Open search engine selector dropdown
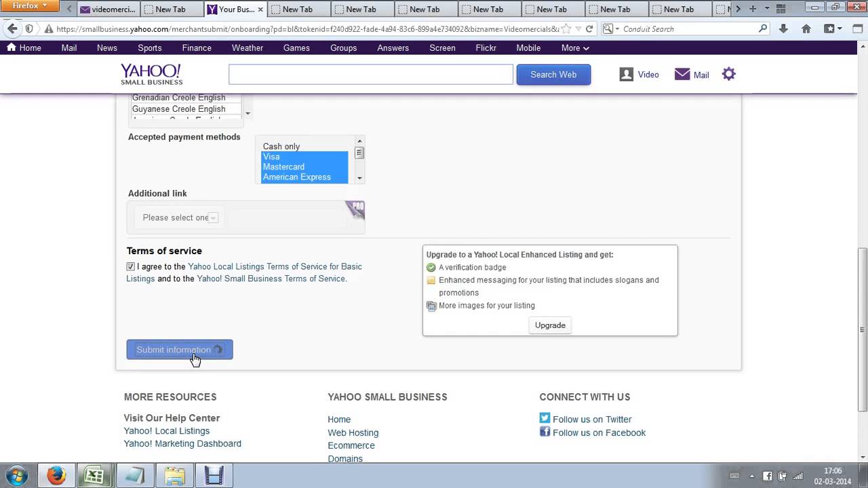This screenshot has width=868, height=488. [x=610, y=29]
